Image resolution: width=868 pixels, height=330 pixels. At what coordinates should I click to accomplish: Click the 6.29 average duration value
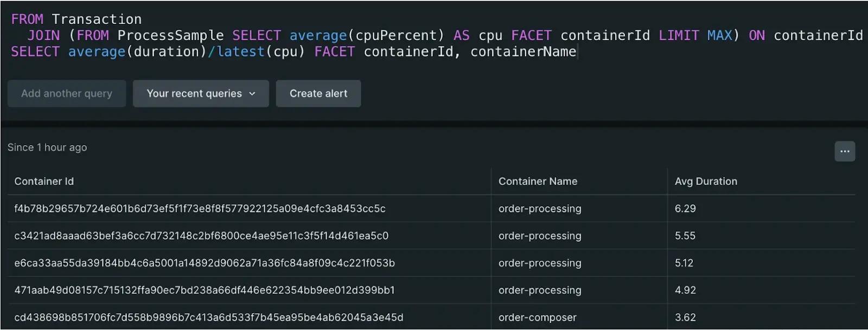tap(685, 209)
